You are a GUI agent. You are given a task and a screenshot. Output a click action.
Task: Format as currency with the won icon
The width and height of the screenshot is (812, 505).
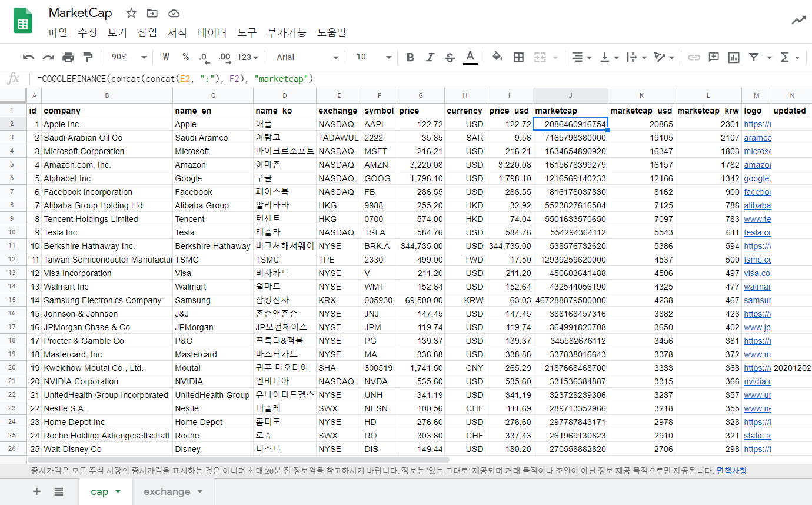coord(166,57)
